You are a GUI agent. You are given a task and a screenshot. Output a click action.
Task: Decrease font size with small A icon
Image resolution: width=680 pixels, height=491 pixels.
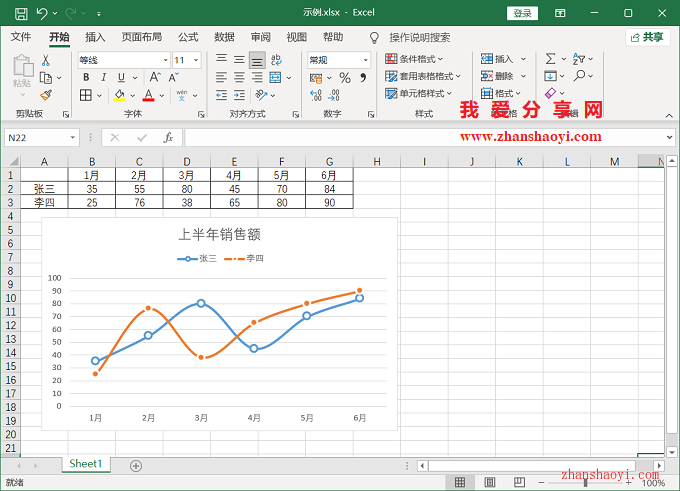click(173, 77)
